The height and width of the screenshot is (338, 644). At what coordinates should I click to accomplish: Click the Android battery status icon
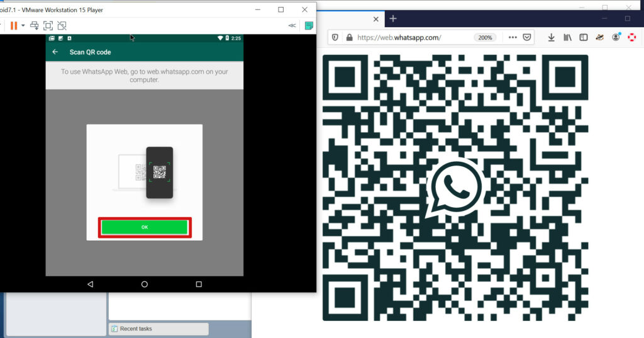[x=227, y=38]
